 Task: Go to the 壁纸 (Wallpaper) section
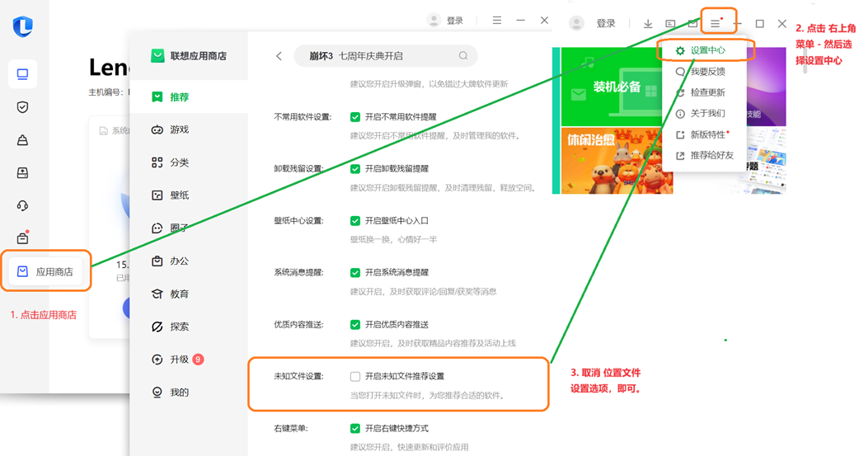click(x=170, y=195)
